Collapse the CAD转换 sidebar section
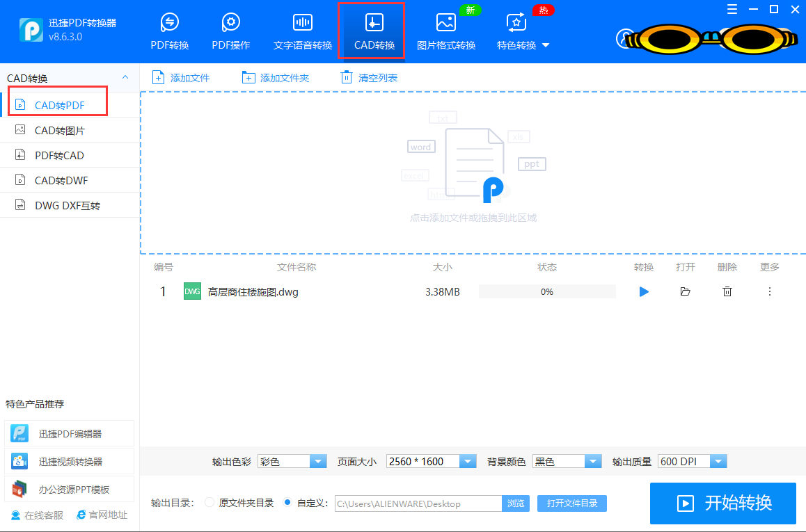The image size is (806, 532). (x=125, y=78)
